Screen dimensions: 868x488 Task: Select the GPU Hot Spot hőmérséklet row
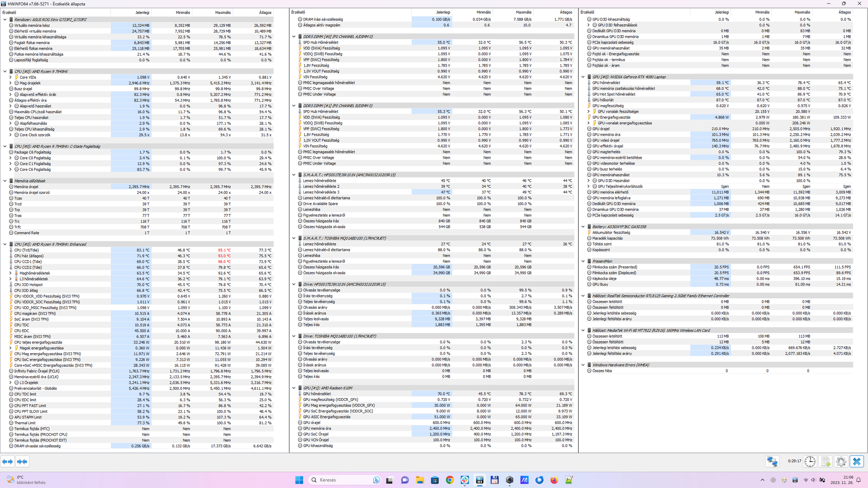tap(613, 94)
